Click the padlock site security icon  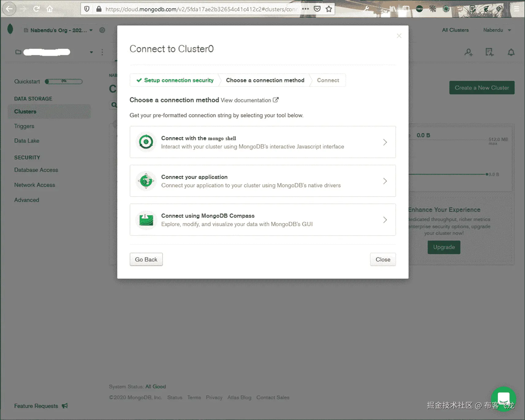point(99,9)
